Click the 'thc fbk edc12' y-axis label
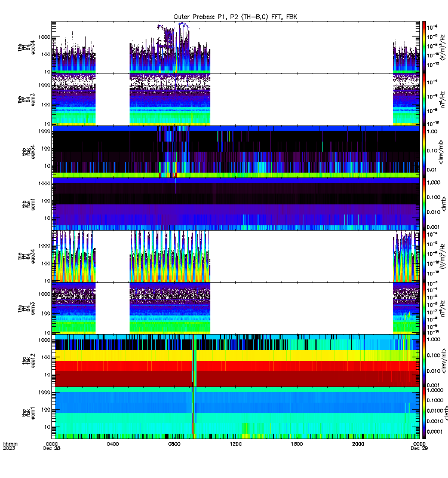 [x=29, y=360]
